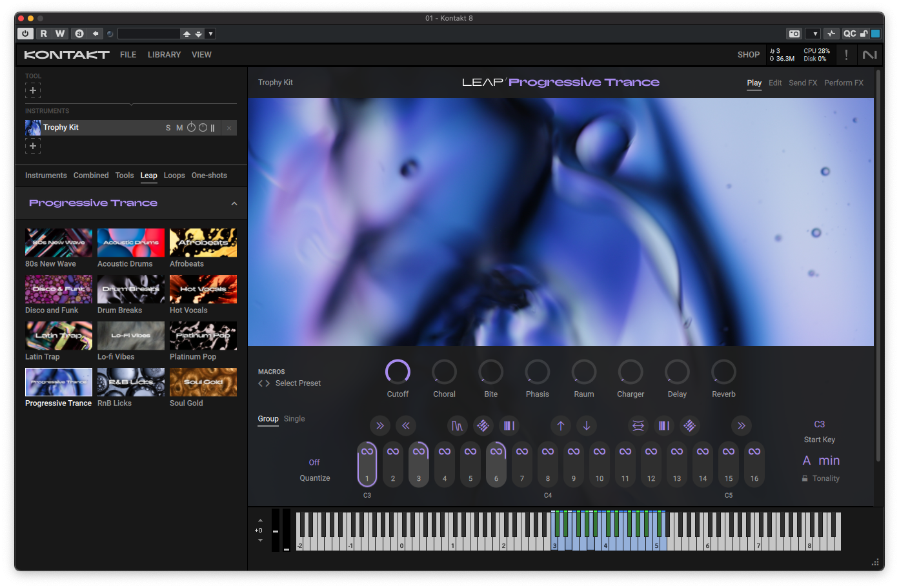899x588 pixels.
Task: Select the Afrobeats thumbnail
Action: (x=203, y=243)
